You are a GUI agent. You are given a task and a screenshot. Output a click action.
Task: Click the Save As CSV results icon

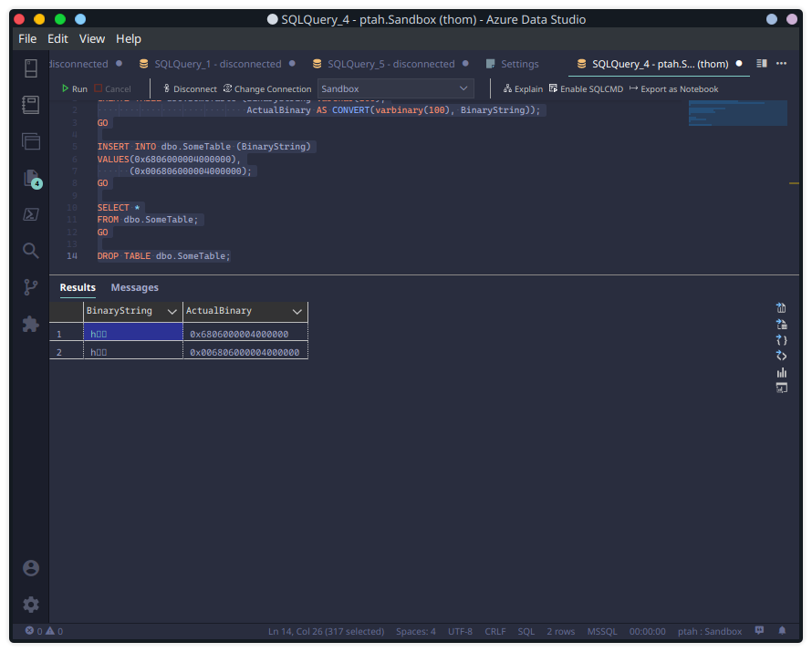[781, 308]
